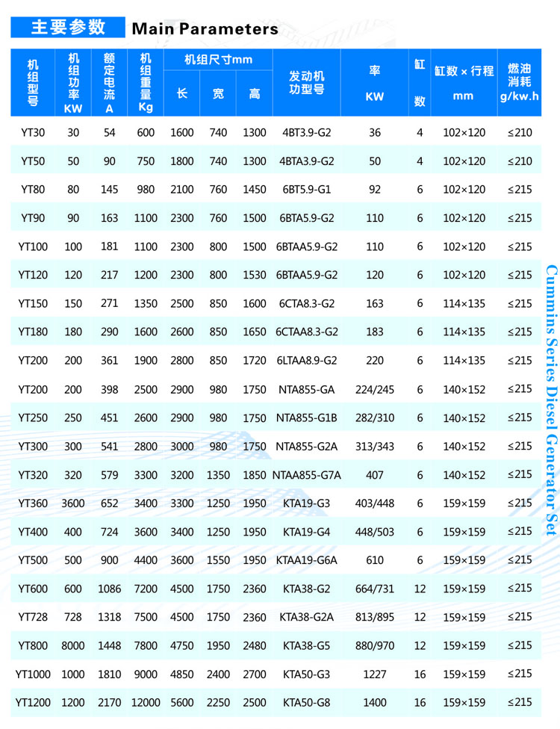Image resolution: width=560 pixels, height=729 pixels.
Task: Select the YT400 model cell
Action: (33, 532)
